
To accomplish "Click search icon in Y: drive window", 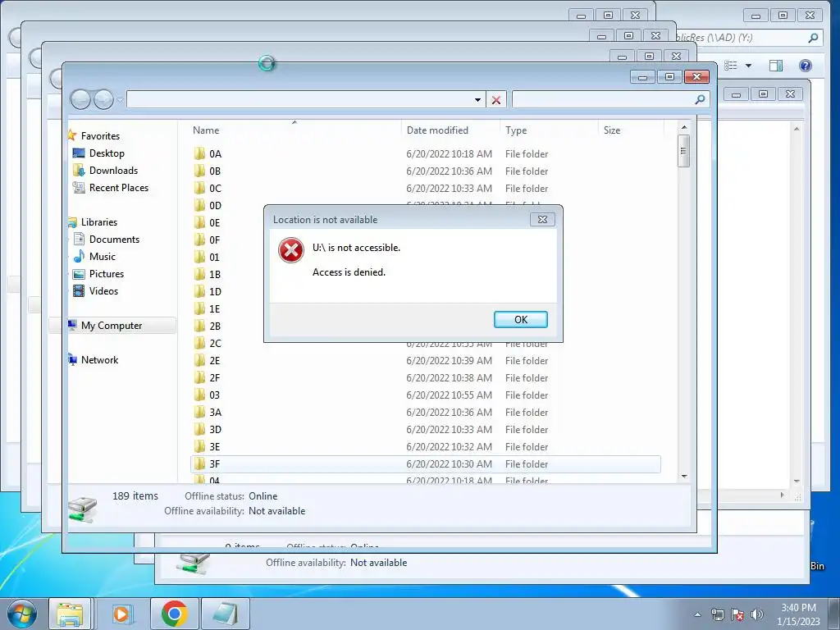I will pos(813,38).
